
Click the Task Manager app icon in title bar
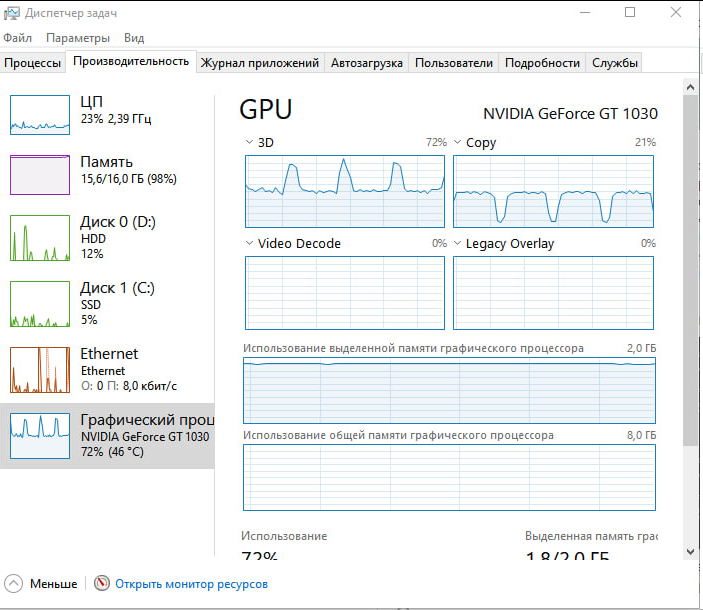pos(11,13)
